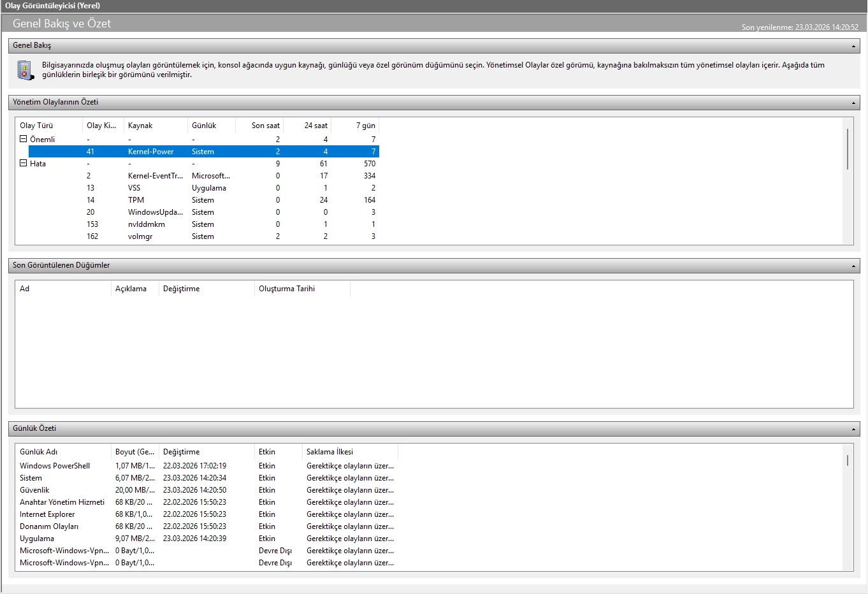The height and width of the screenshot is (594, 868).
Task: Click the Önemli event type label
Action: point(43,140)
